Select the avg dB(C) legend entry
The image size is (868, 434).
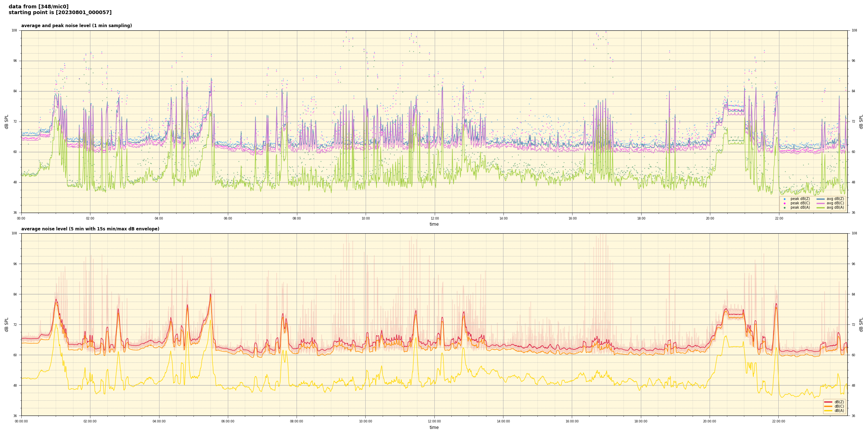[835, 203]
